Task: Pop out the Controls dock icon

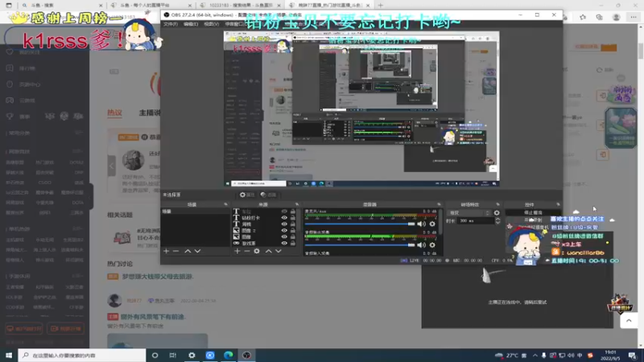Action: point(558,204)
